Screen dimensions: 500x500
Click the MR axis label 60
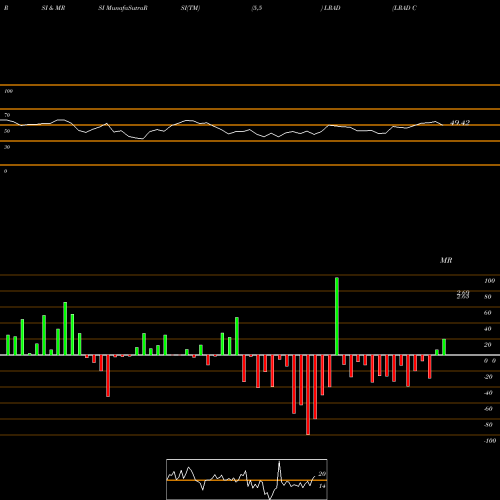click(x=488, y=313)
